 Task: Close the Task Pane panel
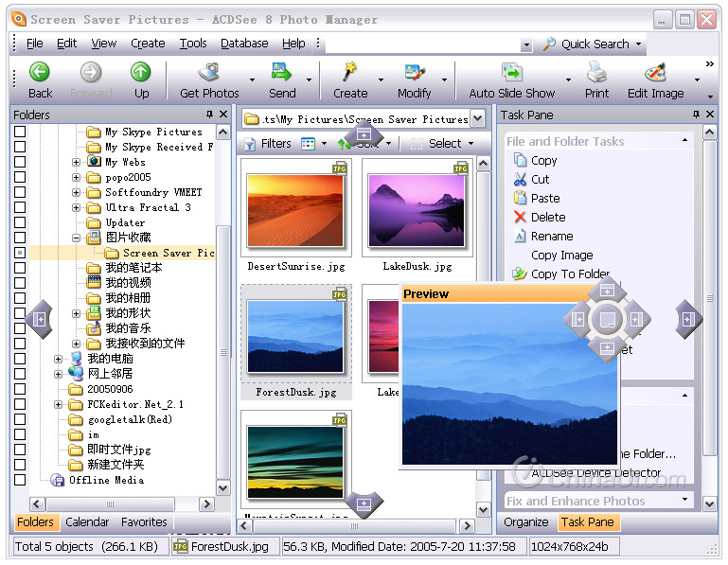710,114
